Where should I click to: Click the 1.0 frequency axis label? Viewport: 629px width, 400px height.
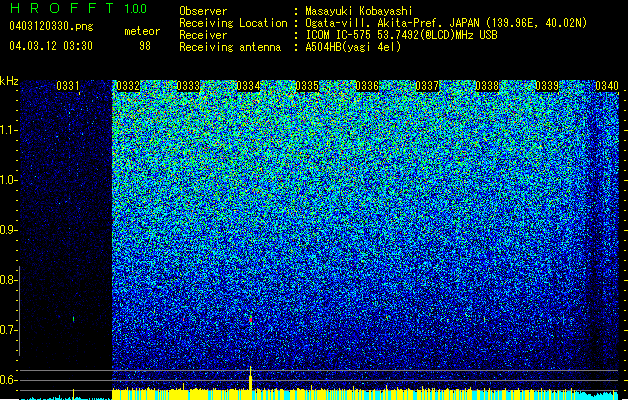pyautogui.click(x=8, y=180)
